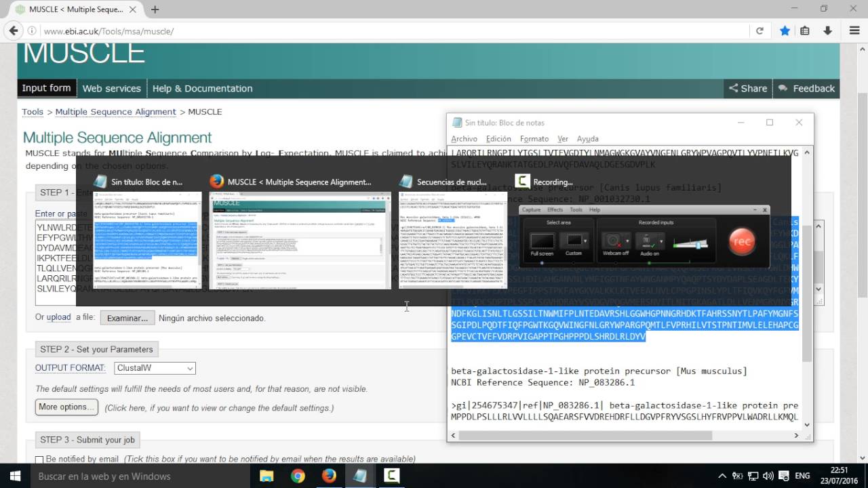Open the Firefox hamburger menu
Viewport: 868px width, 488px height.
click(x=854, y=31)
